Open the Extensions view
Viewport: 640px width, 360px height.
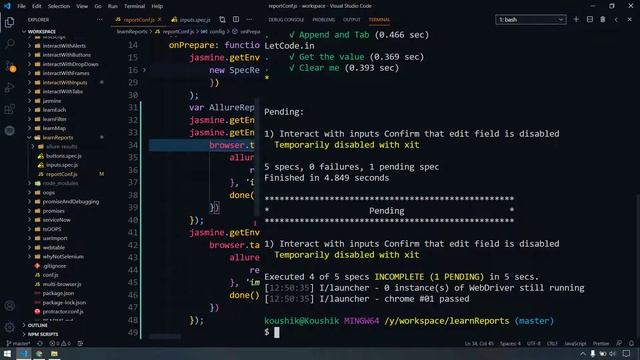(9, 109)
